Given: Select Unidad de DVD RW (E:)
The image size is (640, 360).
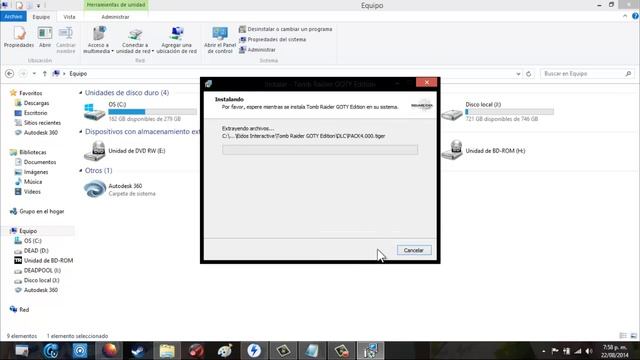Looking at the screenshot, I should pyautogui.click(x=125, y=151).
